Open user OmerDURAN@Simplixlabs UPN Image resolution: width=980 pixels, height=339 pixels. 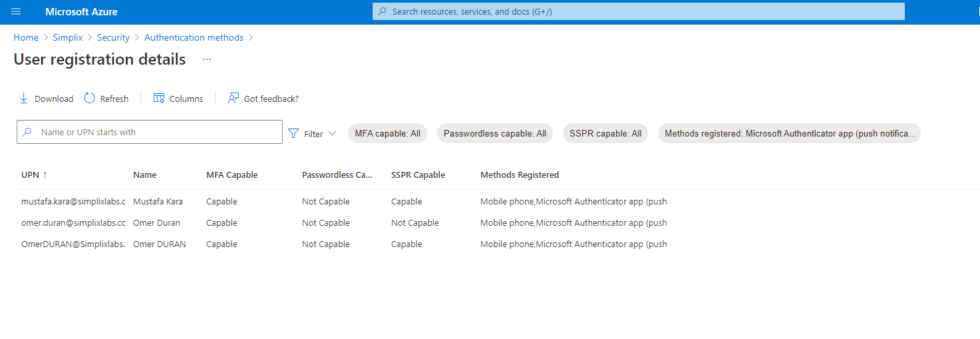(73, 244)
